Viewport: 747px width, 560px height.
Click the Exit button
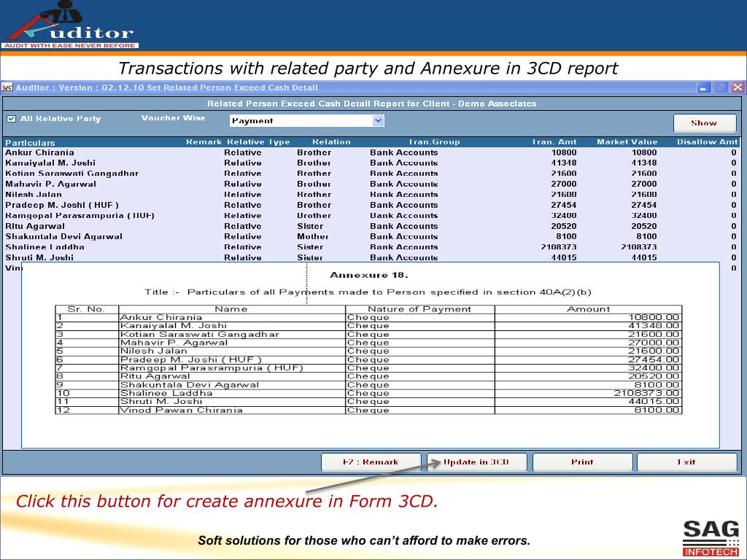pyautogui.click(x=687, y=462)
